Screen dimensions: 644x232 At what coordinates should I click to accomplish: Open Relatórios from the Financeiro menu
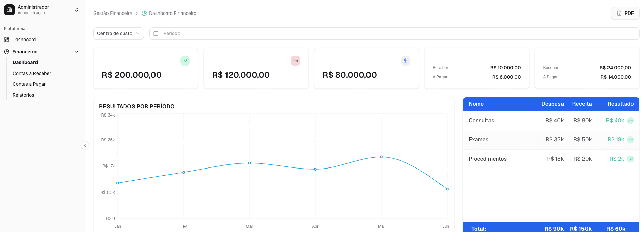[23, 95]
